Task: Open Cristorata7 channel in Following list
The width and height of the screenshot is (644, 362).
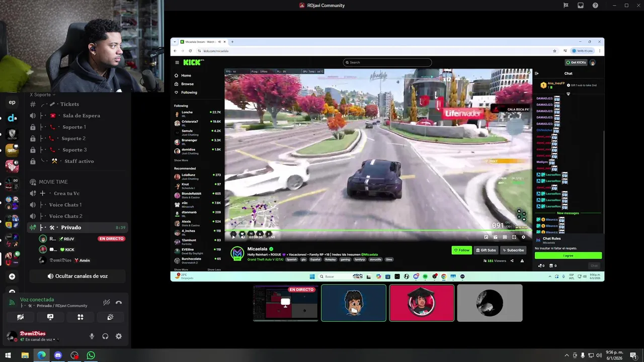Action: pos(198,123)
